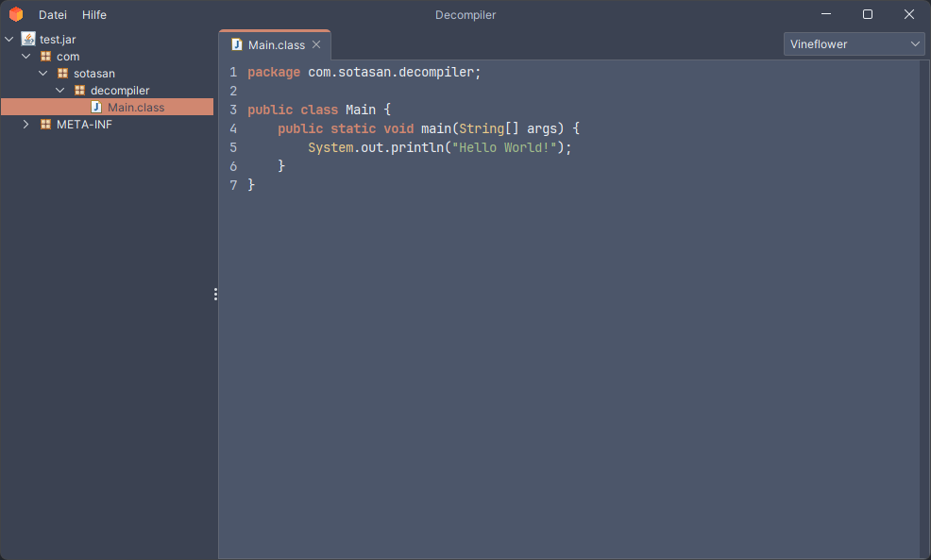The image size is (931, 560).
Task: Click 'println' method call on line 5
Action: click(416, 147)
